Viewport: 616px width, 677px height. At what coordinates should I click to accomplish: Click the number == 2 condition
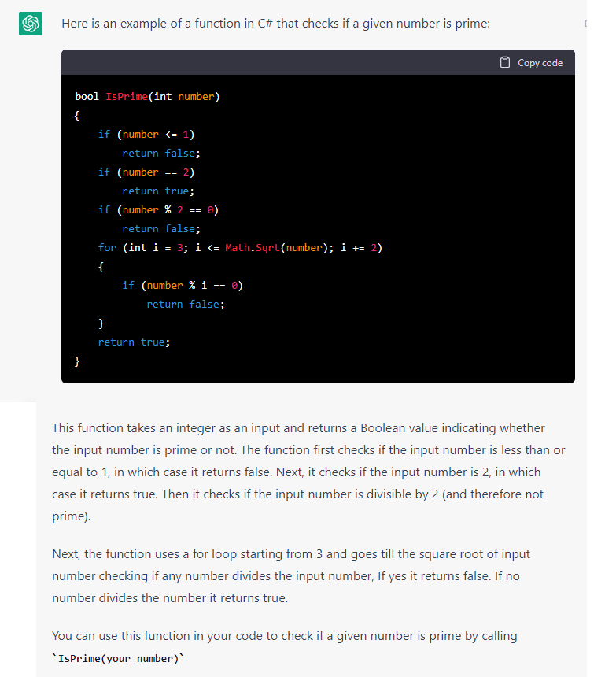(x=156, y=172)
